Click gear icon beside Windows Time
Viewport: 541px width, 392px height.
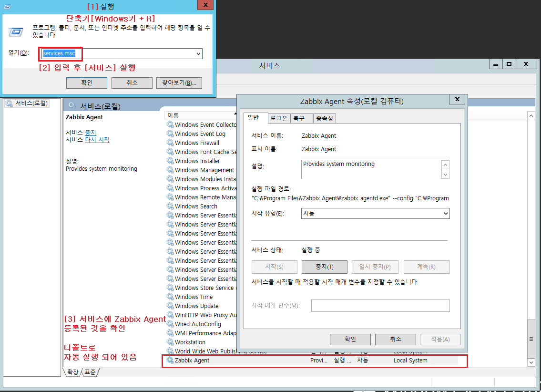(x=170, y=297)
